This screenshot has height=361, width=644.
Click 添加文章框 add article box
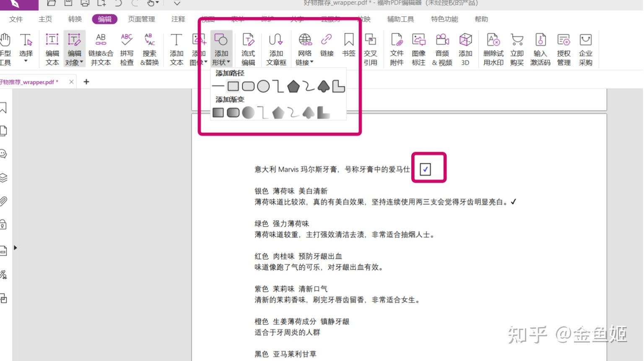276,49
